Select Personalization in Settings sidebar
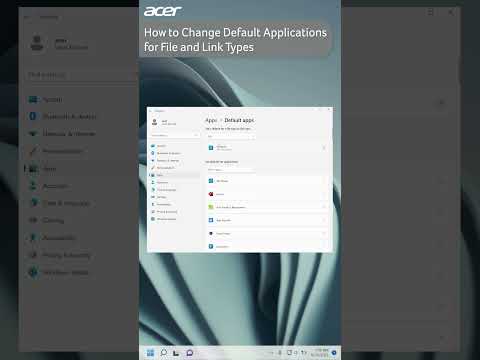This screenshot has height=360, width=480. click(x=174, y=168)
